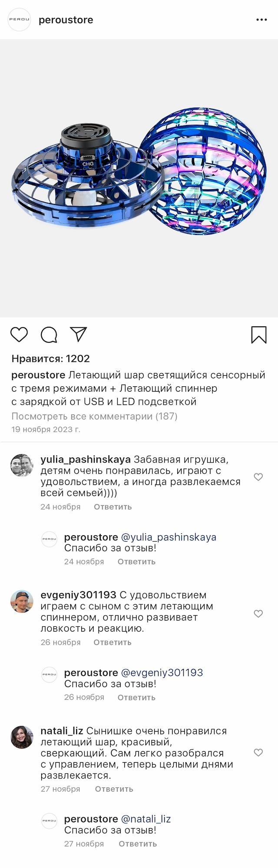Viewport: 278px width, 868px height.
Task: Tap the comment speech bubble icon
Action: [x=49, y=335]
